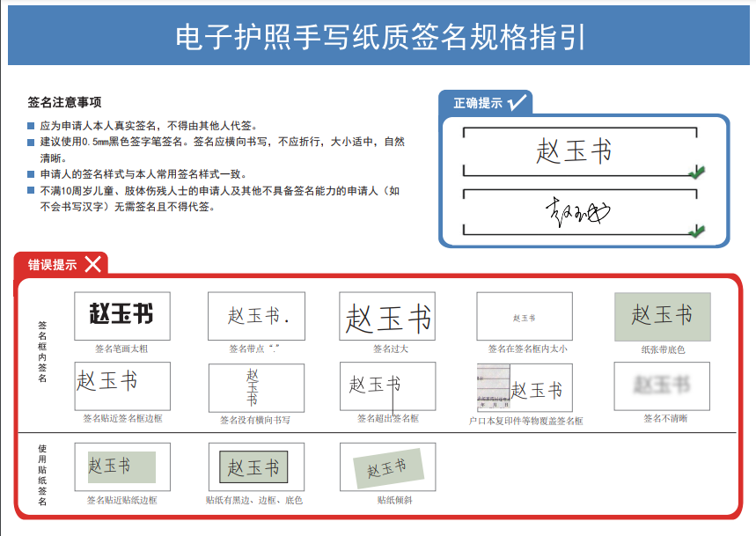Click the blue bullet square before '应为申请人'

pos(31,126)
